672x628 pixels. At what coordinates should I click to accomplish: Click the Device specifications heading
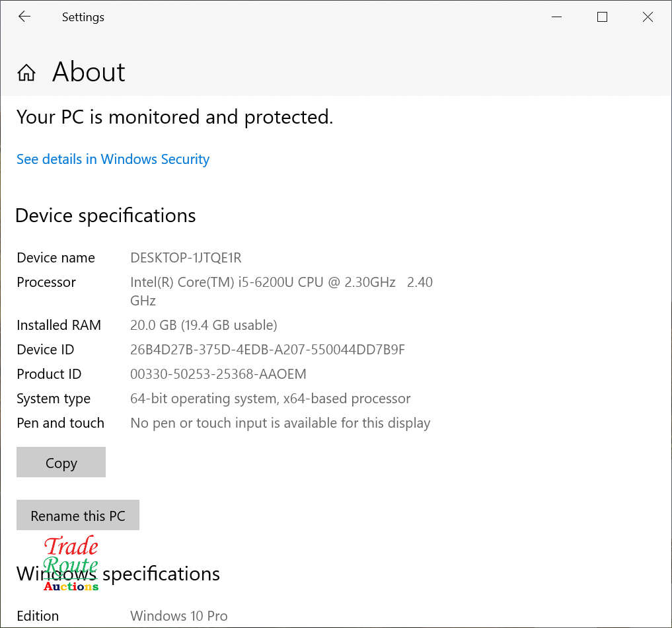(x=106, y=216)
